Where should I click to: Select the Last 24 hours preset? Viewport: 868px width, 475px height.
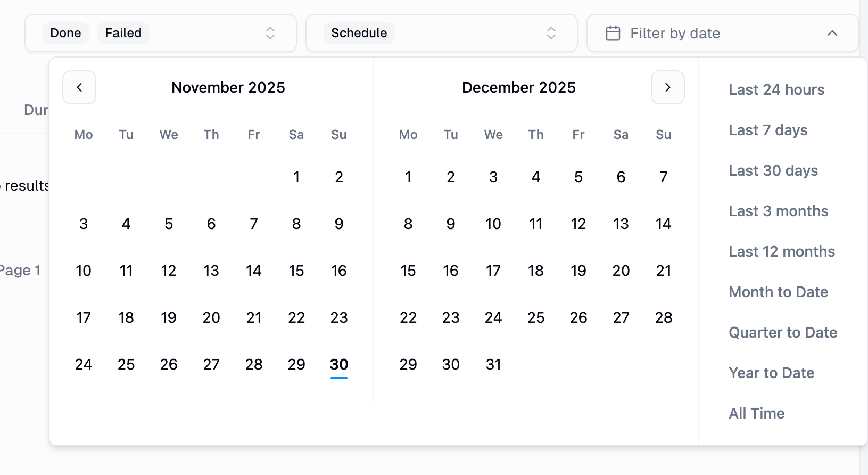click(x=776, y=89)
